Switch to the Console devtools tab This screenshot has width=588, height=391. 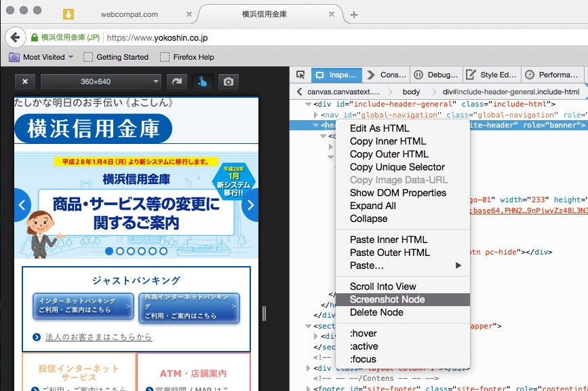(387, 75)
